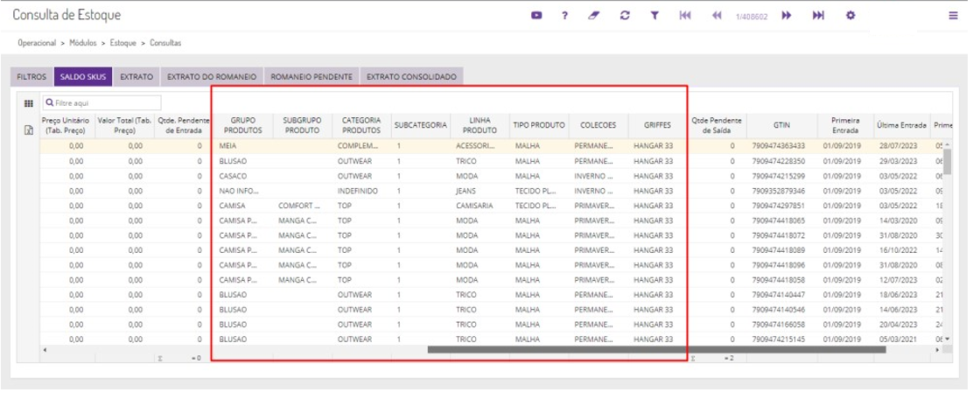Open the hamburger menu

(x=953, y=16)
